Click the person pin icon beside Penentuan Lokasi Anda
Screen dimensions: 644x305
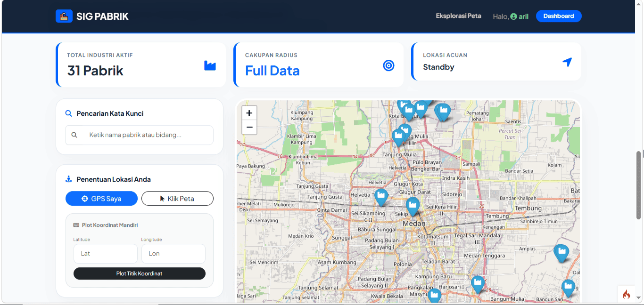69,179
